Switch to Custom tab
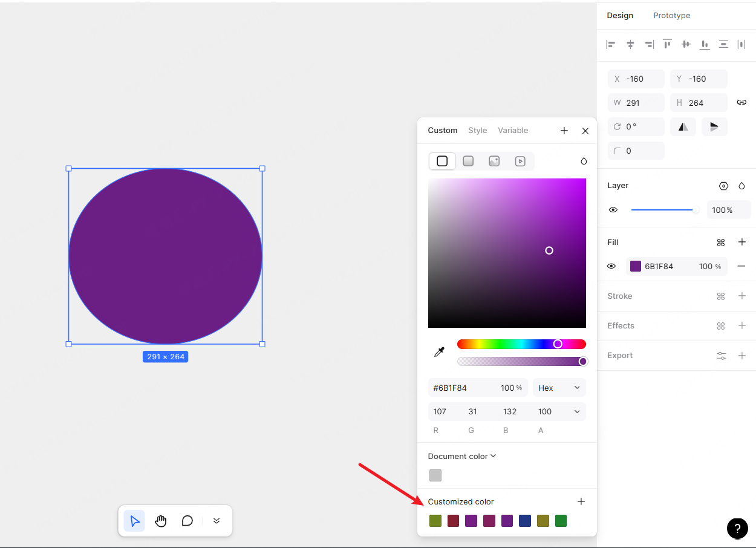 click(x=443, y=130)
